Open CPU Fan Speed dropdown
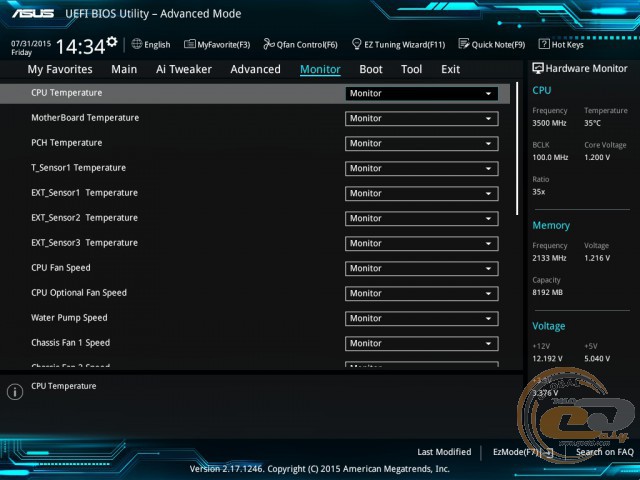Image resolution: width=640 pixels, height=480 pixels. [x=422, y=269]
